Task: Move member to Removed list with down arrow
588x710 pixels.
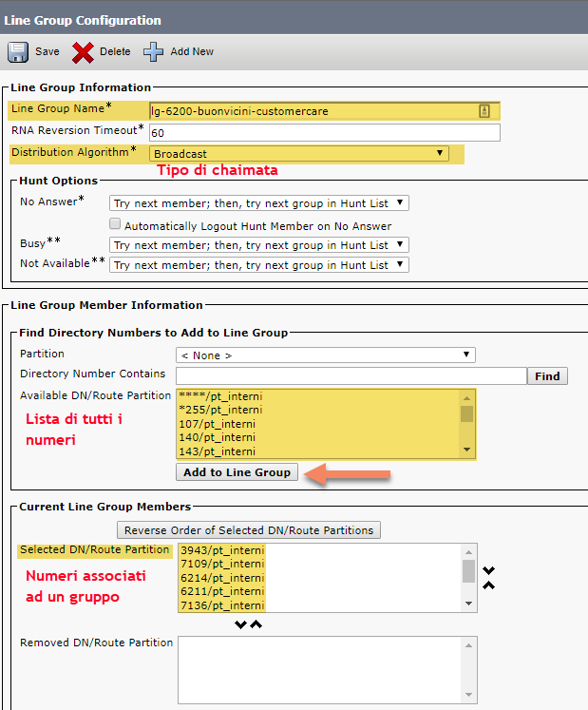Action: point(240,624)
